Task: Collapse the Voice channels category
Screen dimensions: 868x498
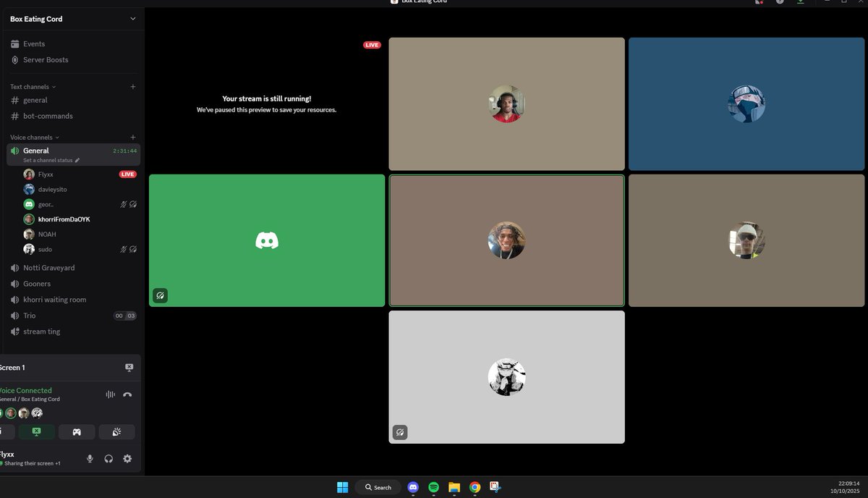Action: [x=35, y=138]
